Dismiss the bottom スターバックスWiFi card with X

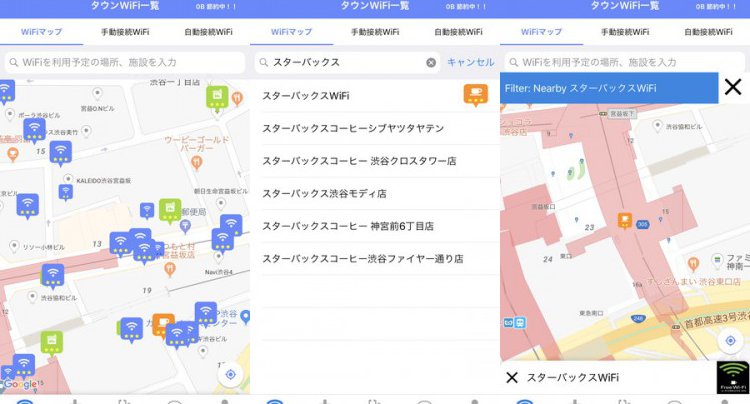[512, 377]
